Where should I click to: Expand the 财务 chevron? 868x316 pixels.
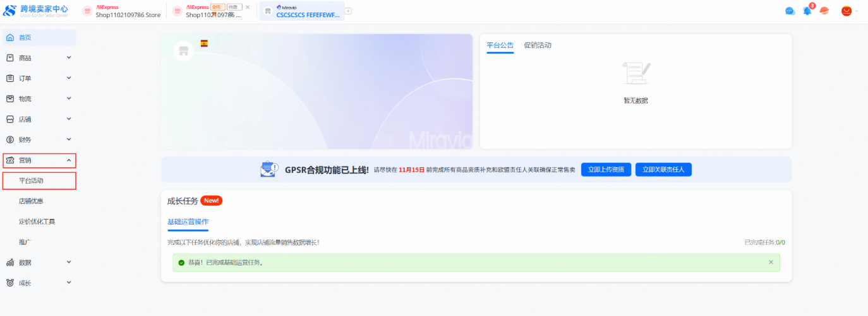click(69, 139)
